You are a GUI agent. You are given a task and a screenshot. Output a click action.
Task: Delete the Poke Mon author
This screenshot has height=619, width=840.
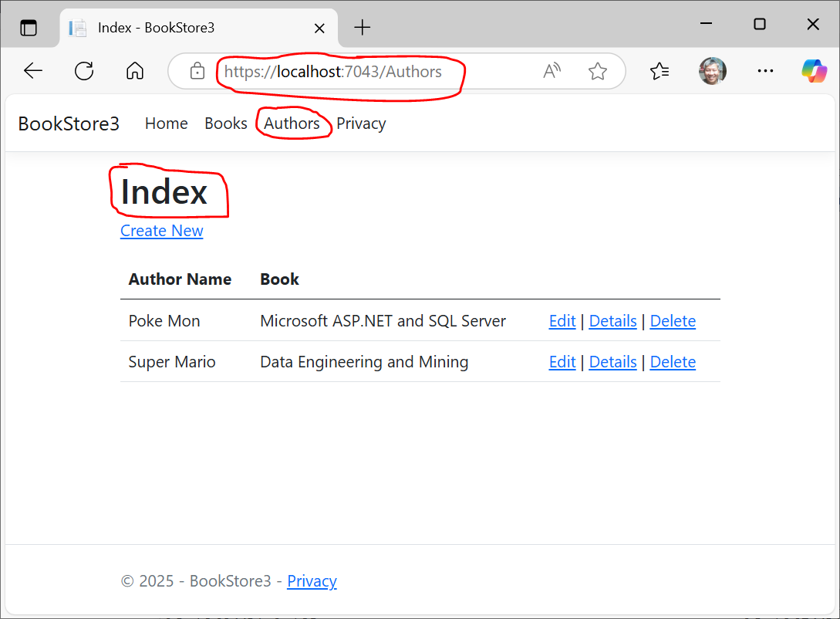pos(673,321)
